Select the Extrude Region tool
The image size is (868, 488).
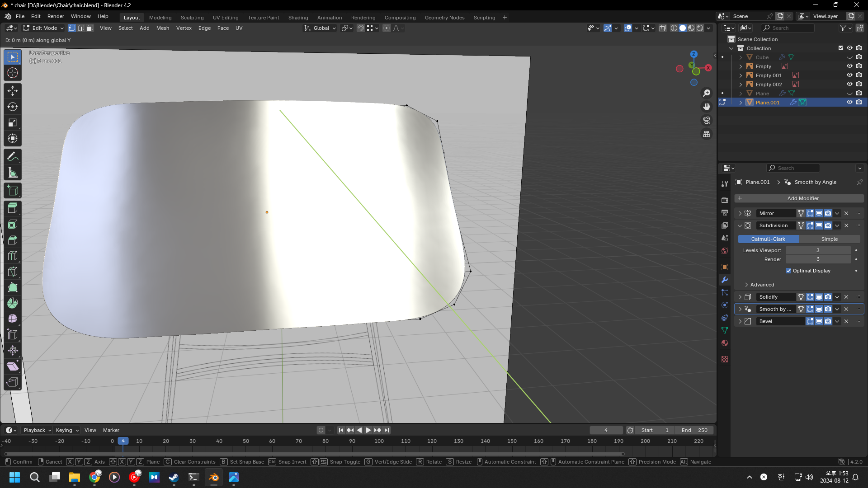13,208
